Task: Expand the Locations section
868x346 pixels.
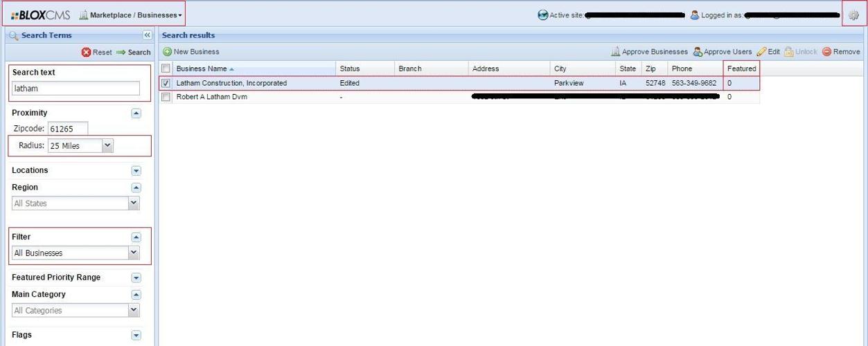Action: [136, 170]
